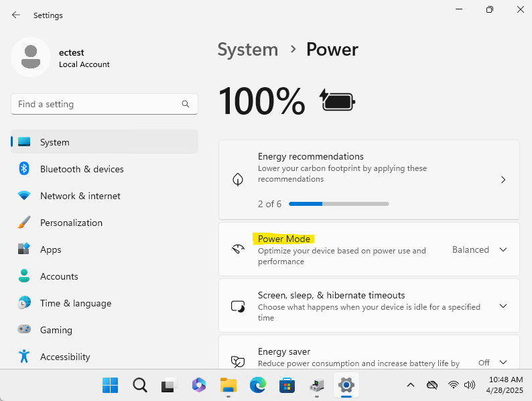The width and height of the screenshot is (532, 401).
Task: Click the Bluetooth & devices icon
Action: point(24,169)
